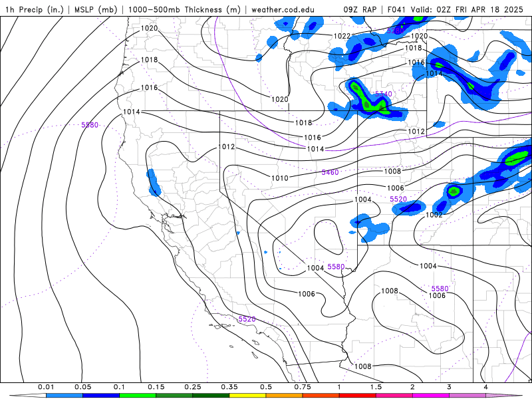
Task: Click the 5520 label near Southern California coast
Action: [247, 319]
